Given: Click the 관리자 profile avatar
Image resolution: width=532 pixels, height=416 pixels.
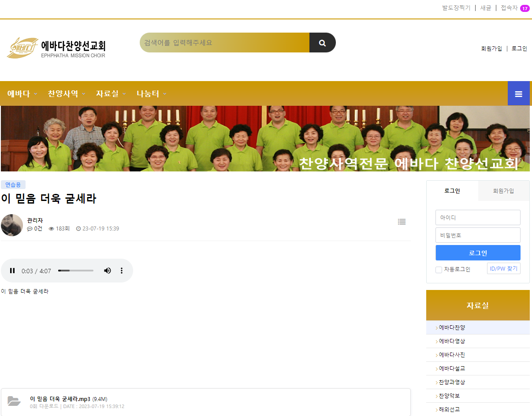Looking at the screenshot, I should point(12,225).
